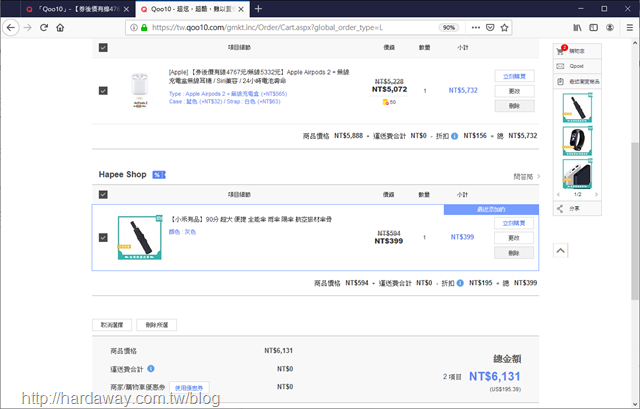Show discount info for NT$156 discount
The width and height of the screenshot is (640, 409).
click(x=454, y=136)
